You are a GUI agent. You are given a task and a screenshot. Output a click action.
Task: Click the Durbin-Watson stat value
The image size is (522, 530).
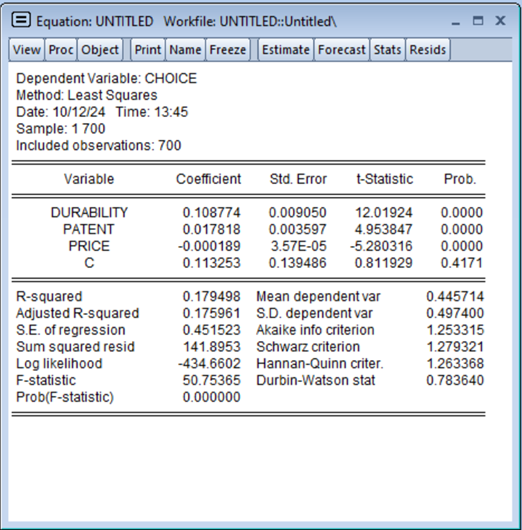[x=455, y=380]
